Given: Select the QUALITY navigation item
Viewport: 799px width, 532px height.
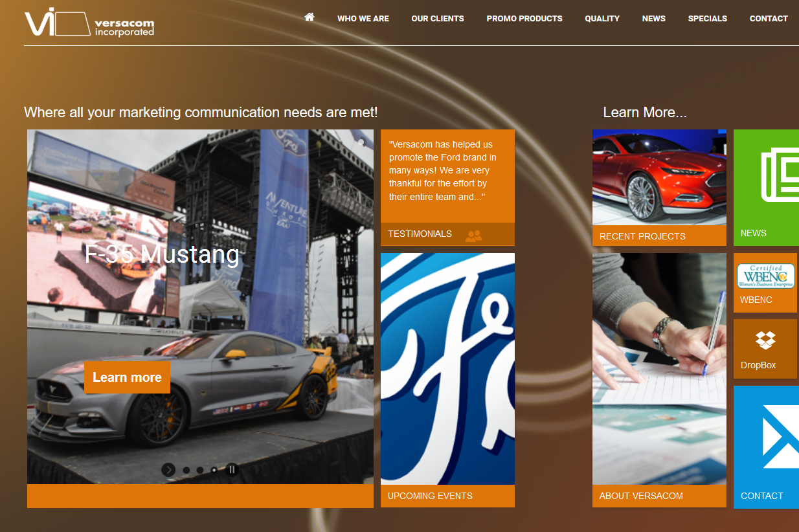Looking at the screenshot, I should pos(602,19).
